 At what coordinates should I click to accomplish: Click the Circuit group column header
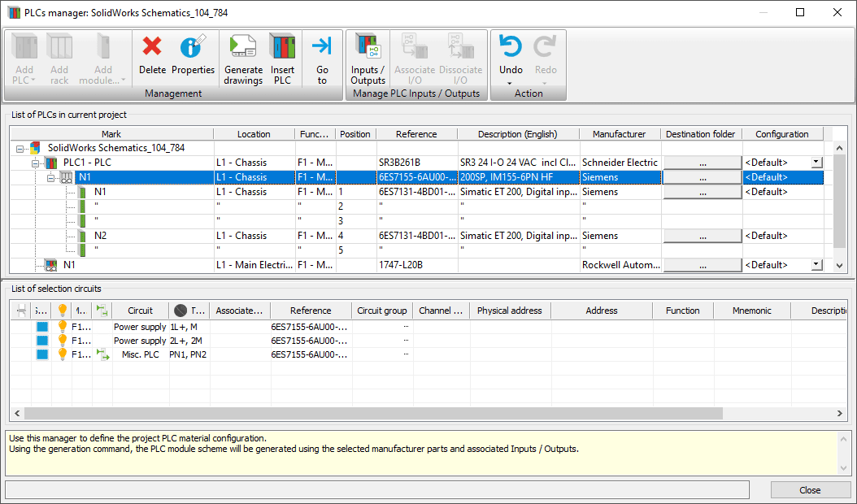[382, 311]
